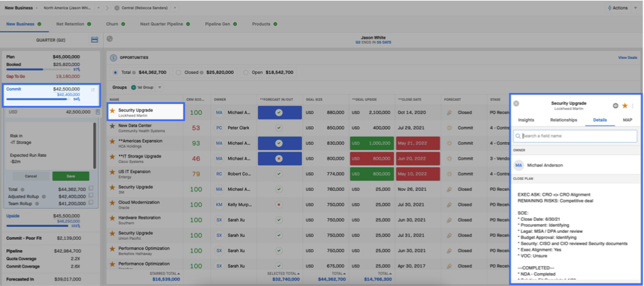The width and height of the screenshot is (644, 286).
Task: Click the Closed forecast icon on Lockheed Martin row
Action: click(449, 113)
